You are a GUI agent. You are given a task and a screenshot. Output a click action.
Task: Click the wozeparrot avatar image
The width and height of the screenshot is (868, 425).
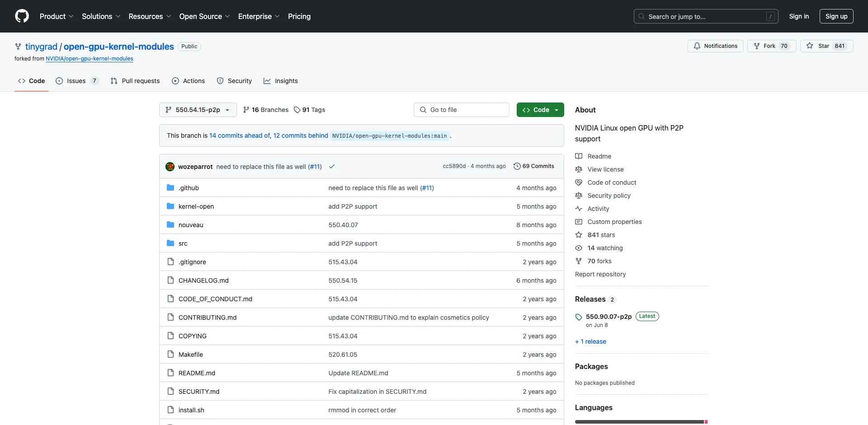(x=170, y=166)
